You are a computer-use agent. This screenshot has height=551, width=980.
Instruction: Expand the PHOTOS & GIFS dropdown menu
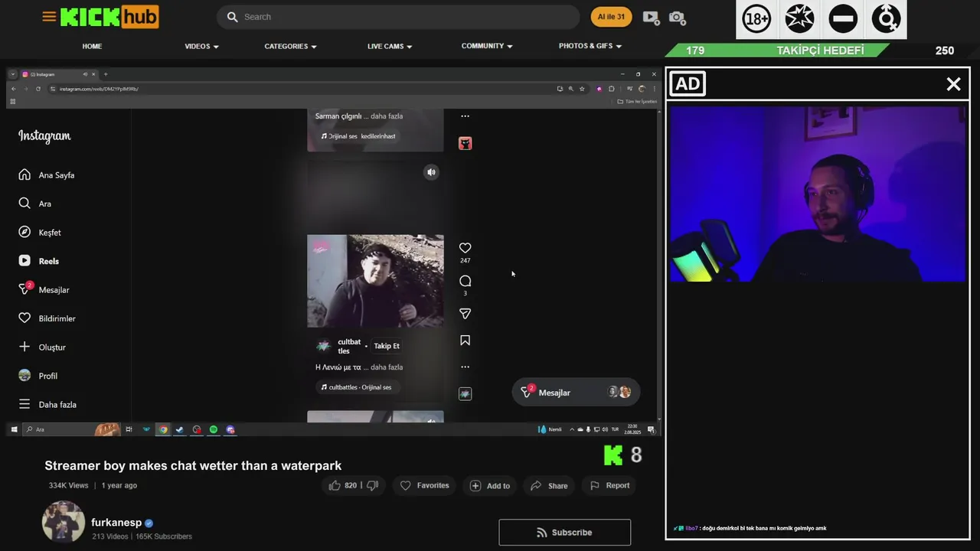click(590, 46)
